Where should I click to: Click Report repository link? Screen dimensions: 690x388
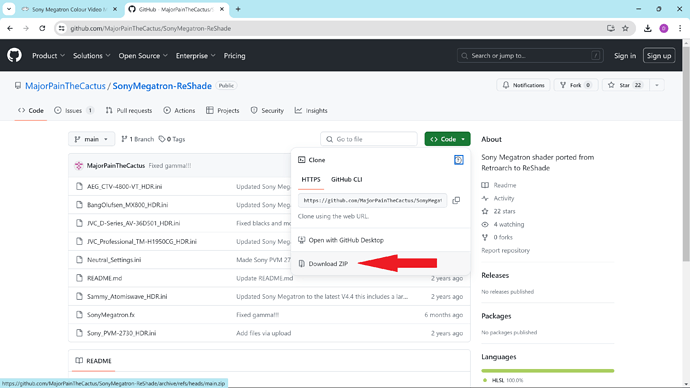[x=506, y=250]
